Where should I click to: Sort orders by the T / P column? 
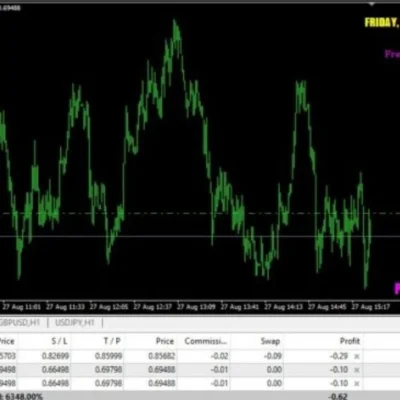pyautogui.click(x=112, y=341)
